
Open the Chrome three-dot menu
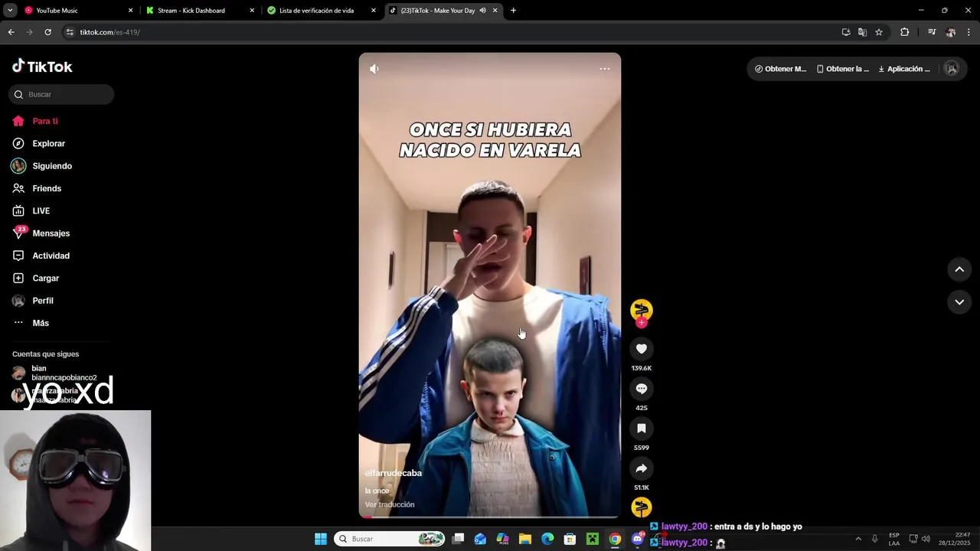[x=969, y=32]
